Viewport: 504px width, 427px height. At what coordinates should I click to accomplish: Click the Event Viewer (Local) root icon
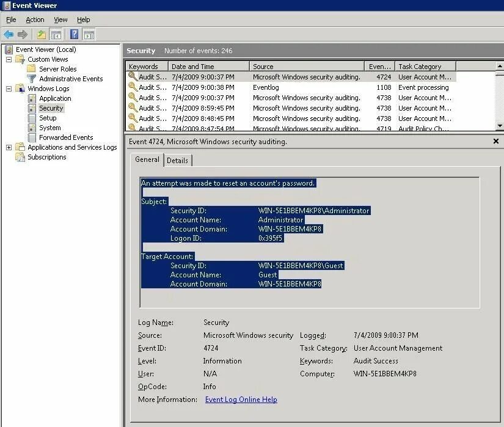pyautogui.click(x=9, y=49)
